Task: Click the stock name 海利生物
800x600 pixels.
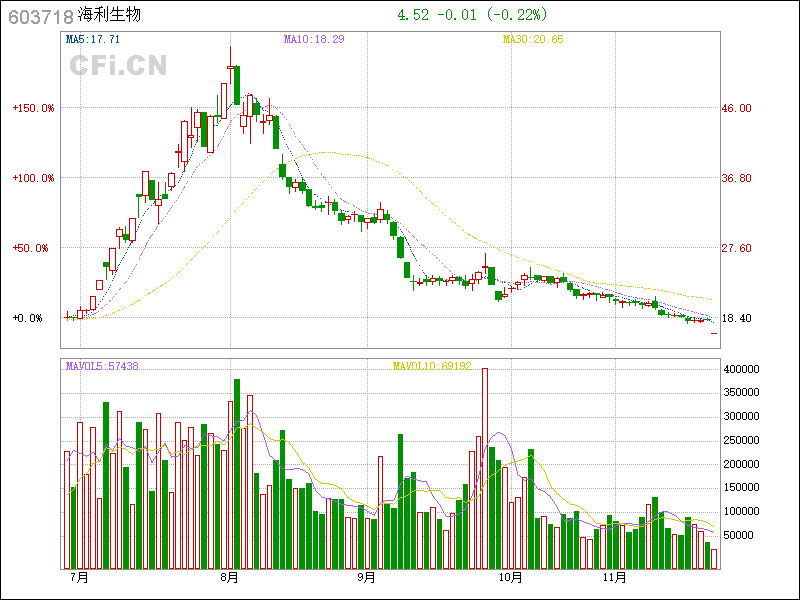Action: click(x=110, y=16)
